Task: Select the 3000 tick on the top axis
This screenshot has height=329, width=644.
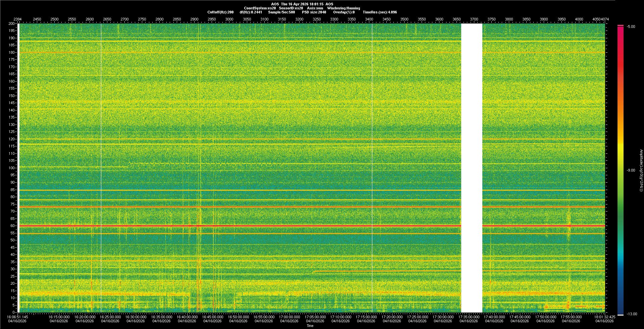Action: (x=229, y=19)
